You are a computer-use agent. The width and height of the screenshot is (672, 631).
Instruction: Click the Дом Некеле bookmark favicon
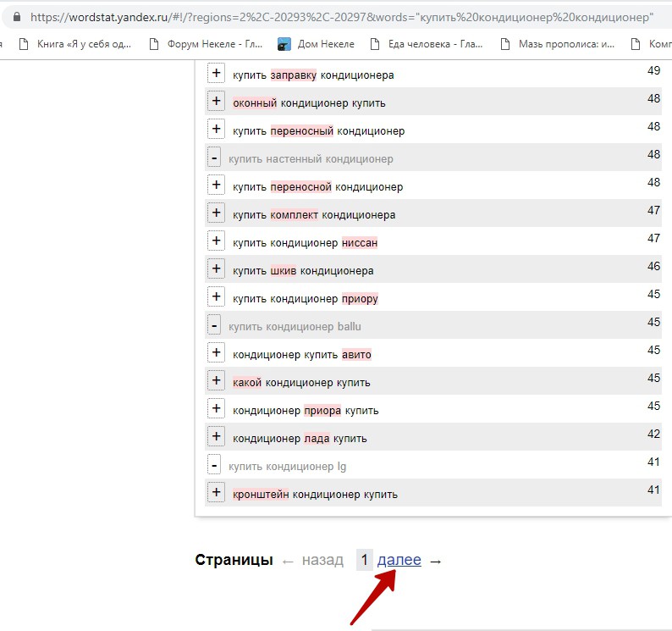point(284,44)
